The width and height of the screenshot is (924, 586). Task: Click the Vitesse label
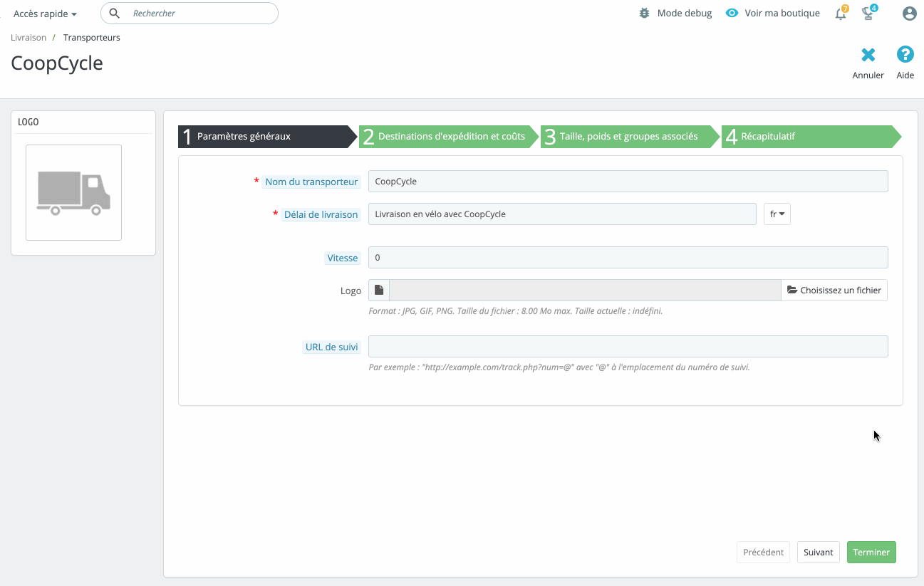click(343, 258)
